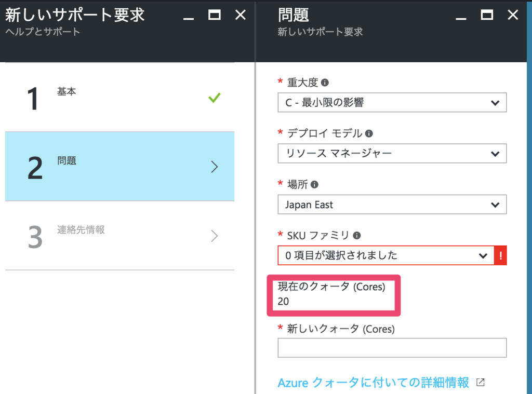Open step 3 連絡先情報
The width and height of the screenshot is (532, 394).
point(119,236)
